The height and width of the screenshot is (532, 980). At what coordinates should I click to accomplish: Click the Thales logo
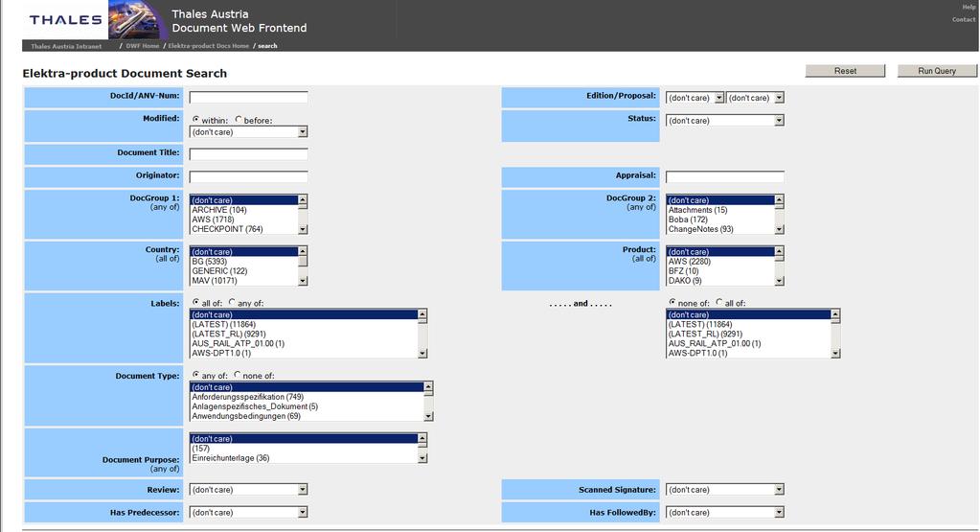65,19
